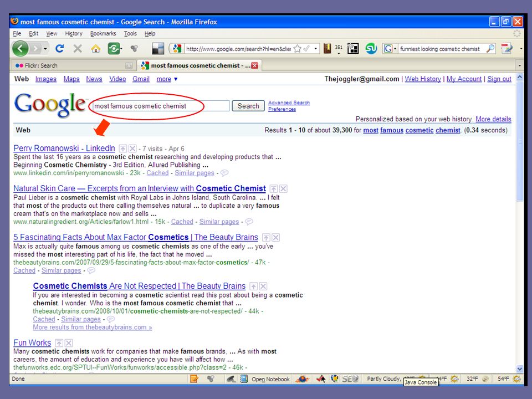
Task: Click the black-and-white checkered square toolbar icon
Action: (x=158, y=49)
